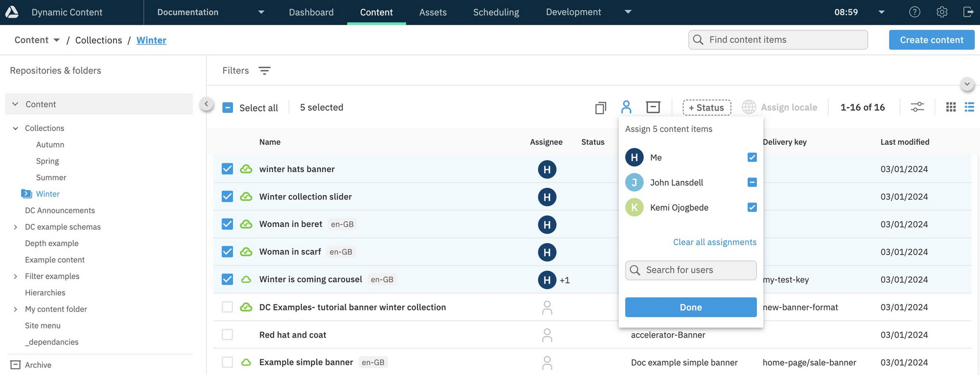This screenshot has width=980, height=375.
Task: Uncheck the Woman in scarf checkbox
Action: [227, 252]
